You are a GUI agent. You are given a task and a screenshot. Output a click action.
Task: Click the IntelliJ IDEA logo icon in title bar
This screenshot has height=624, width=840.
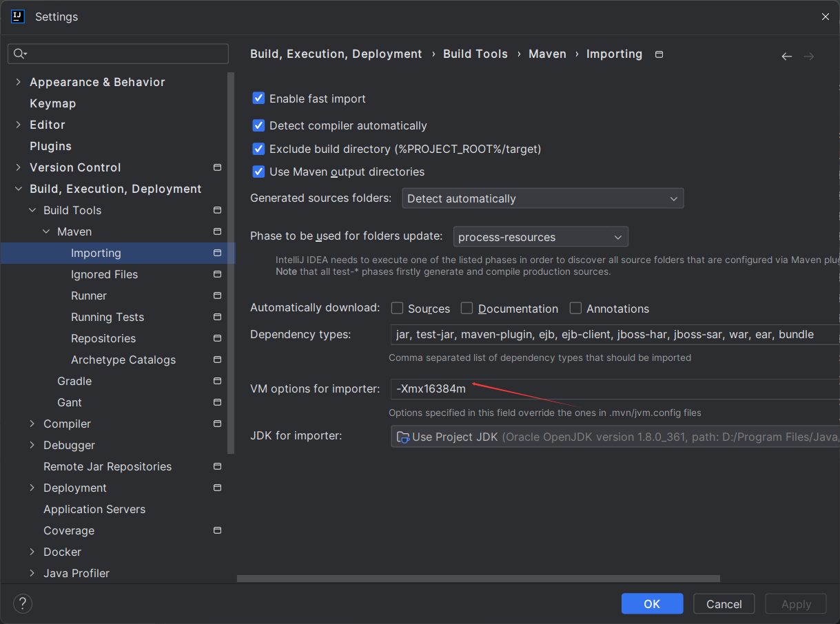18,17
